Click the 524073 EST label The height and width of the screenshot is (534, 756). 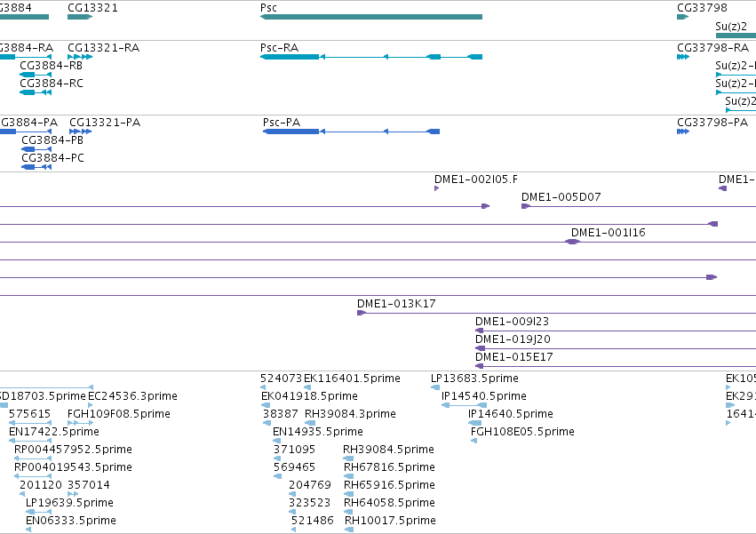coord(281,379)
